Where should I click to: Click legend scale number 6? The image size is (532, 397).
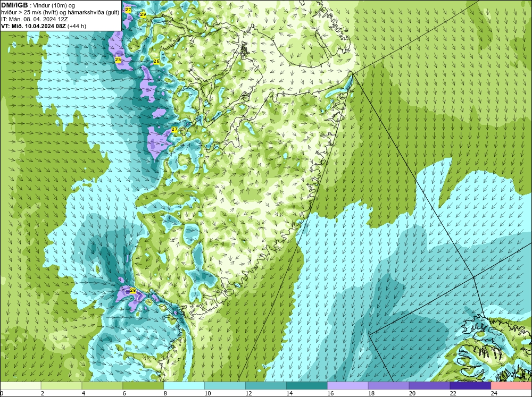[x=124, y=393]
